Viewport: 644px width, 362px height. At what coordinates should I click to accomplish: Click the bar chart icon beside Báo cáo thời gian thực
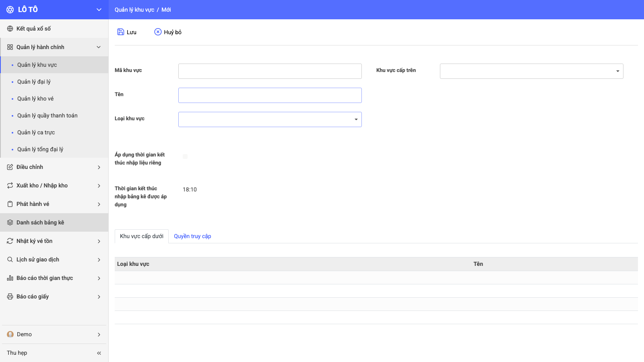click(10, 278)
